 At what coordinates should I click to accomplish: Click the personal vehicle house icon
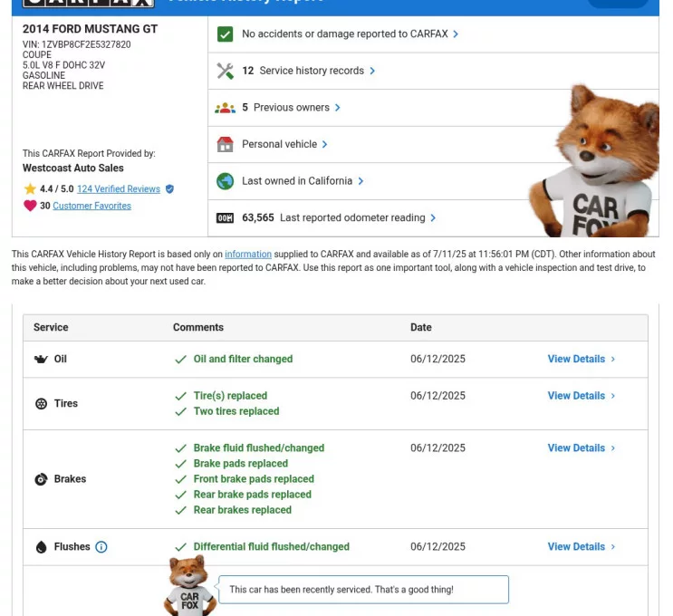[226, 144]
